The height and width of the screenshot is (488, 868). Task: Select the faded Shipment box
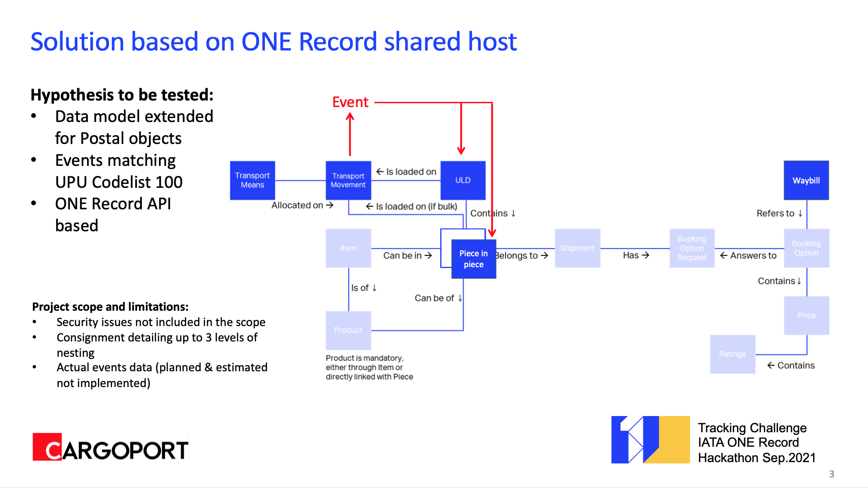577,248
